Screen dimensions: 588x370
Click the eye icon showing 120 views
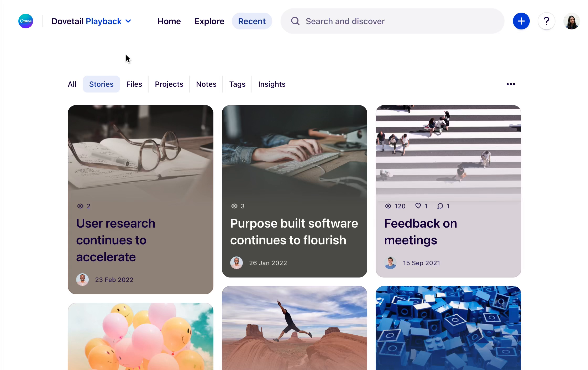pyautogui.click(x=388, y=206)
